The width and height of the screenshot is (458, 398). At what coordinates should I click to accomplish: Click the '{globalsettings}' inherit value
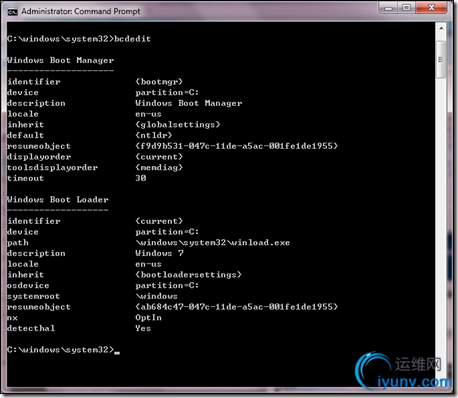[x=178, y=125]
